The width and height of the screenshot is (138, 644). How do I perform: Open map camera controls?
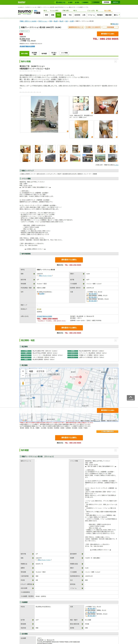click(x=115, y=417)
